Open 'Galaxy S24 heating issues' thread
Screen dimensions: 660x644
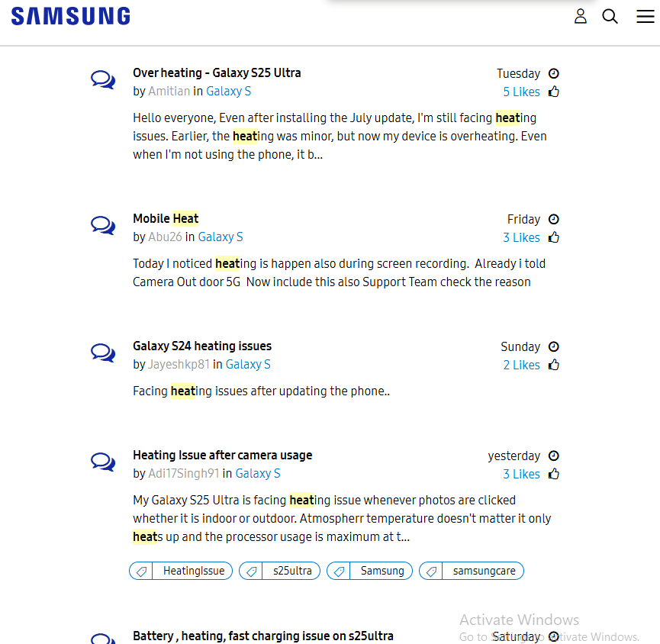tap(202, 346)
